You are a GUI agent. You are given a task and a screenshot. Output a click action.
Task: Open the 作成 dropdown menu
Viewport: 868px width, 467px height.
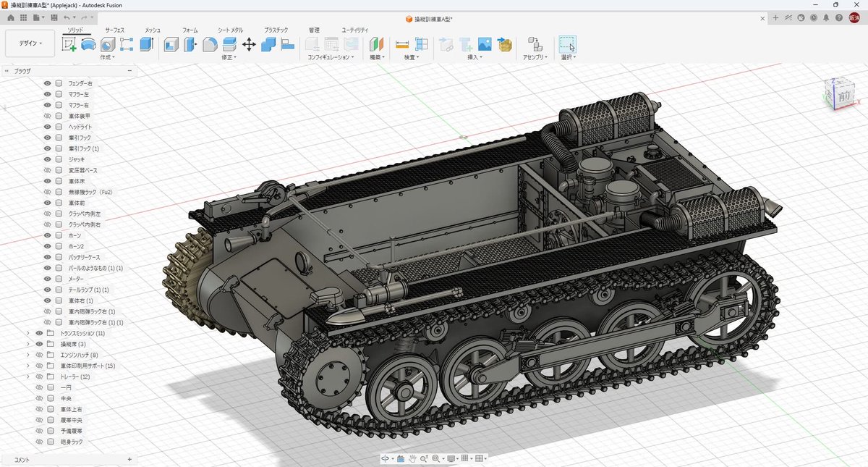(x=107, y=57)
